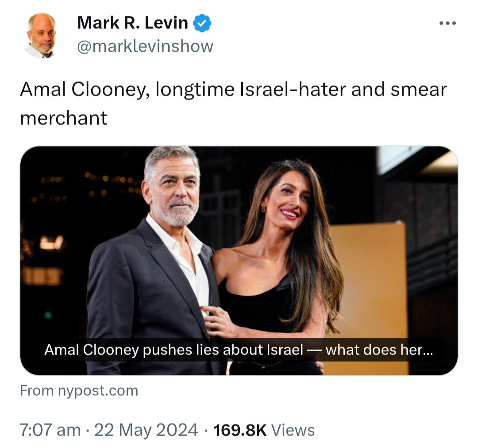Click the 7:07 am timestamp
Viewport: 478px width, 448px height.
(x=50, y=430)
